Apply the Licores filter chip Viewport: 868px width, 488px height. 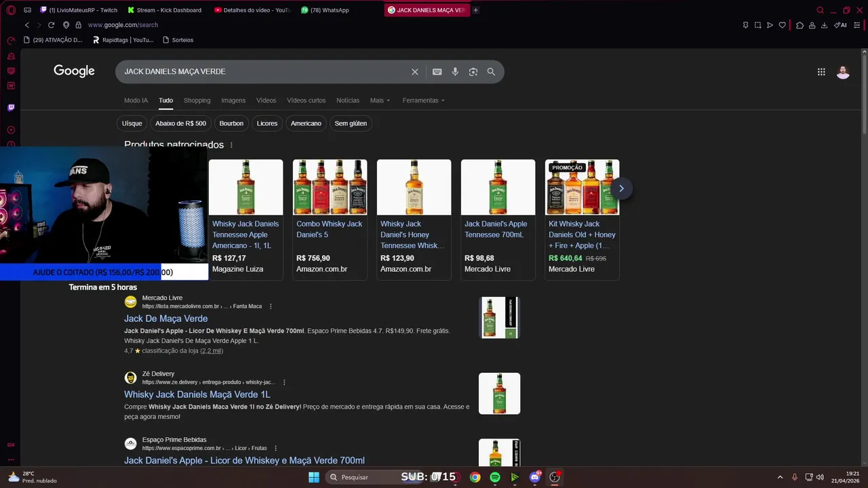click(267, 123)
